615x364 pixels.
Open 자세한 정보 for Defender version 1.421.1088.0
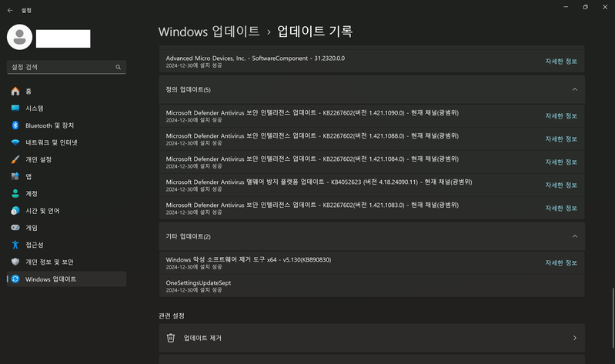click(x=561, y=139)
